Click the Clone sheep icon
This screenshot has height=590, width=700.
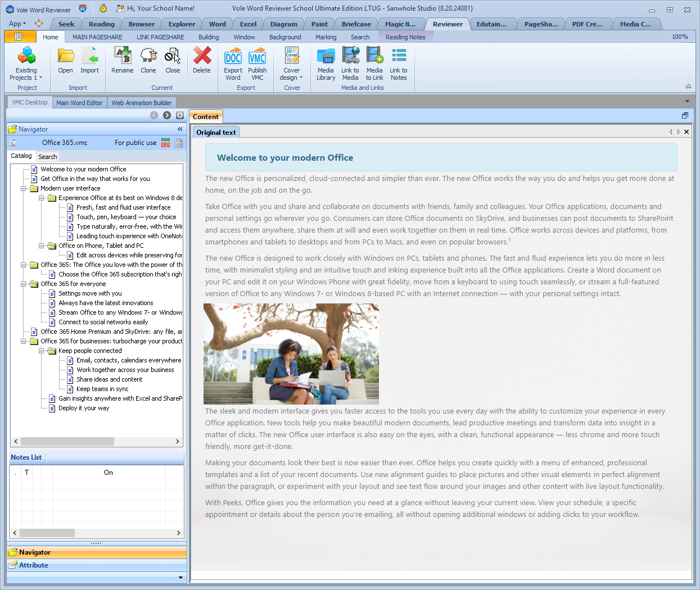pos(148,60)
